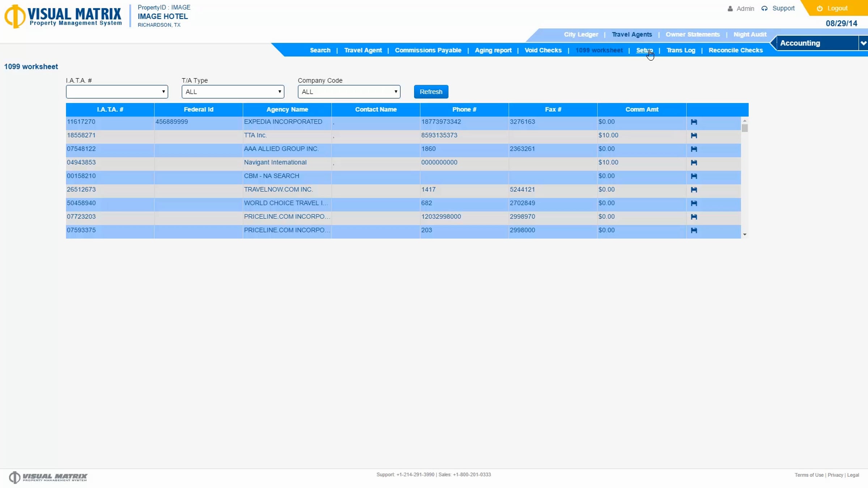Click the Phone # column header

(464, 110)
